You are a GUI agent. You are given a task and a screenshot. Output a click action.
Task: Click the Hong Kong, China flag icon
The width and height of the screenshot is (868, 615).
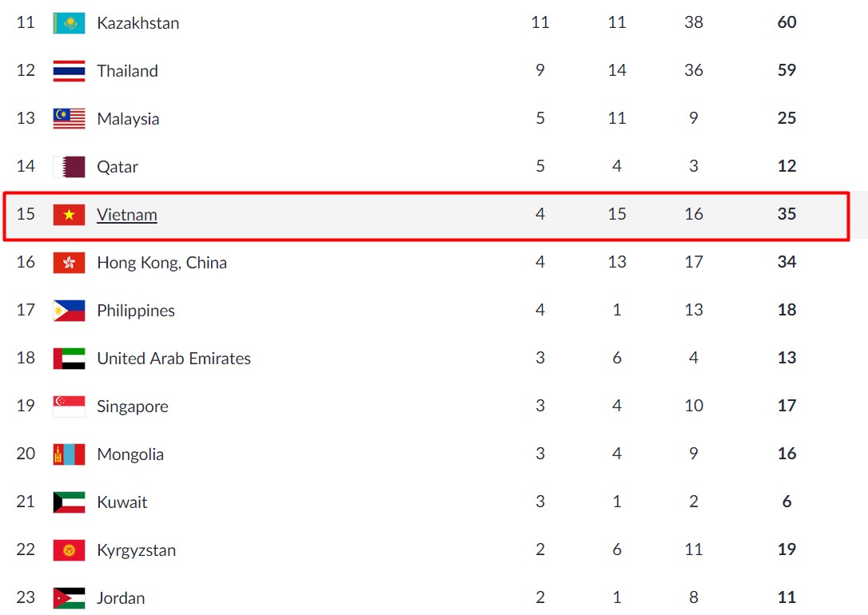(x=70, y=263)
